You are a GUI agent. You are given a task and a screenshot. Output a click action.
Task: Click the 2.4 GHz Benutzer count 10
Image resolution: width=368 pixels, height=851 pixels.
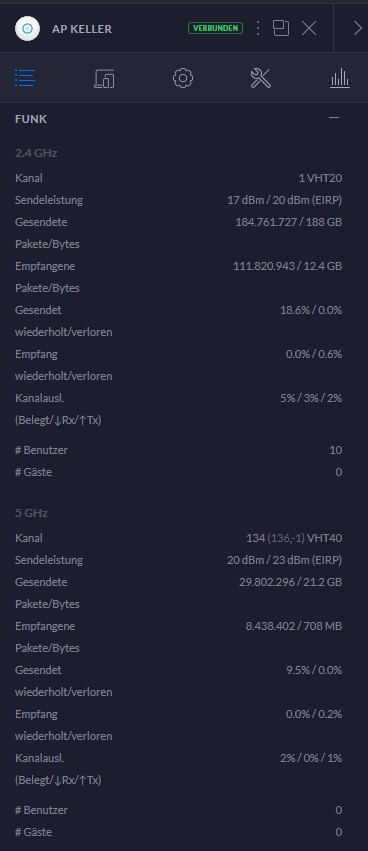(x=335, y=450)
